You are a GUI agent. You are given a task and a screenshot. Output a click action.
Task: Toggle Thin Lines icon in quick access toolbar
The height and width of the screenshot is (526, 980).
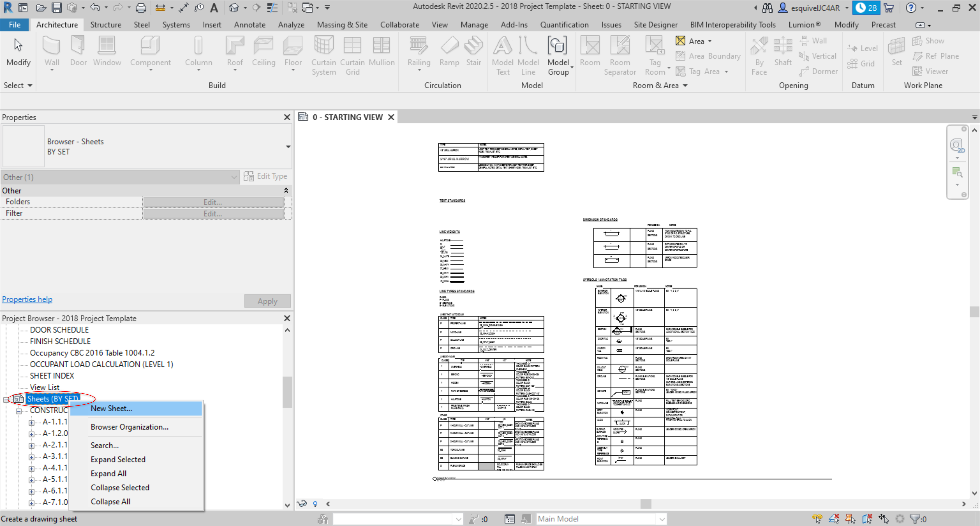[x=272, y=8]
